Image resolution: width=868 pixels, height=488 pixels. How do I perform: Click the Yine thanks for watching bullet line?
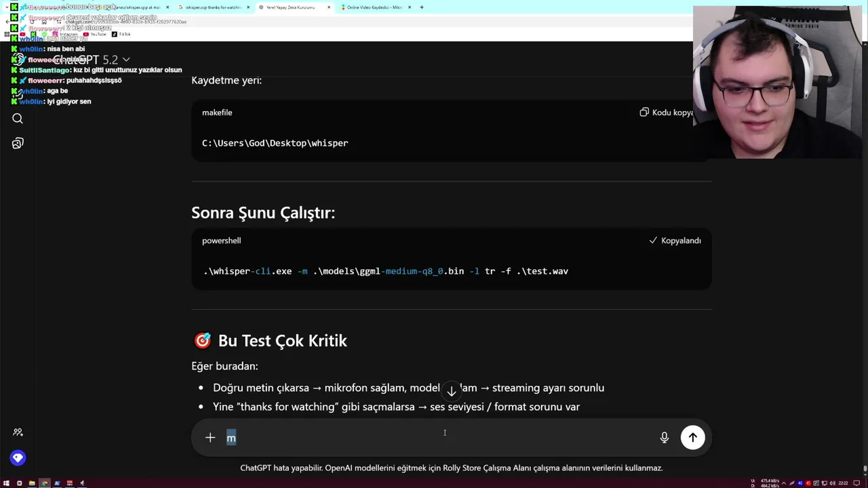coord(396,407)
